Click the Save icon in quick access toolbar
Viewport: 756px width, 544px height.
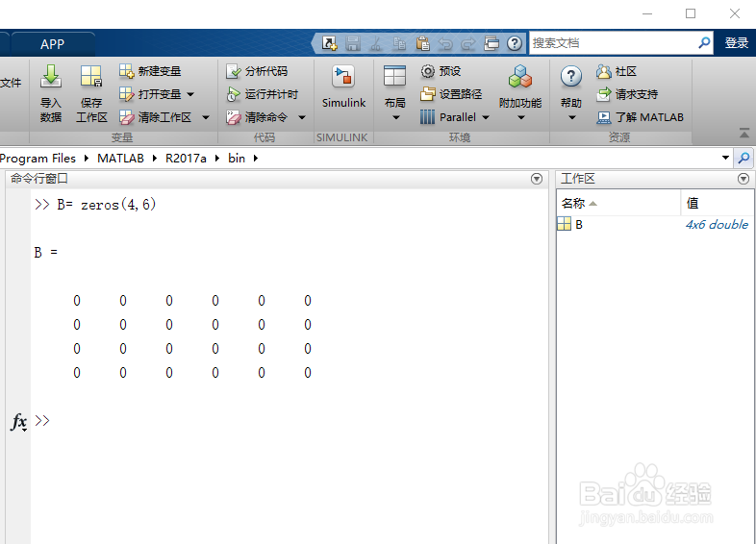tap(353, 43)
